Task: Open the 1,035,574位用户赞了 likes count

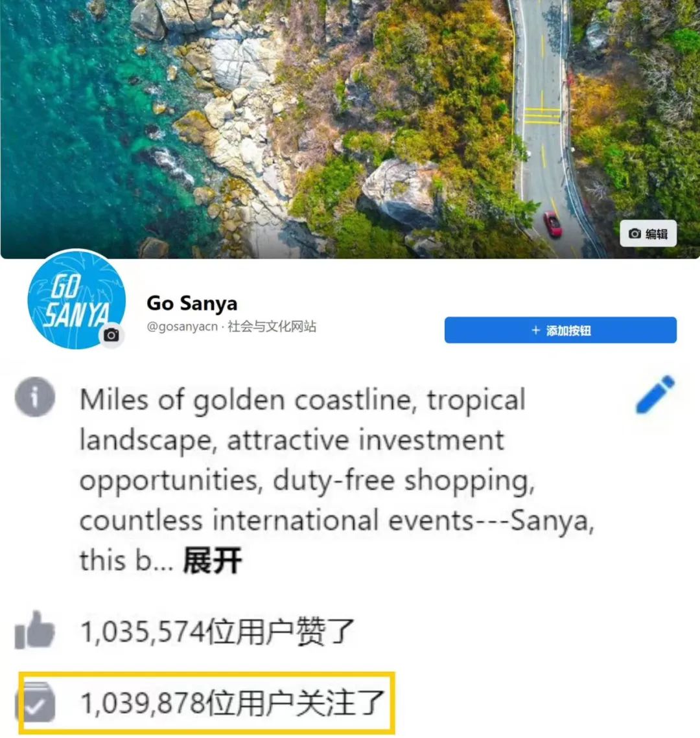Action: (x=217, y=631)
